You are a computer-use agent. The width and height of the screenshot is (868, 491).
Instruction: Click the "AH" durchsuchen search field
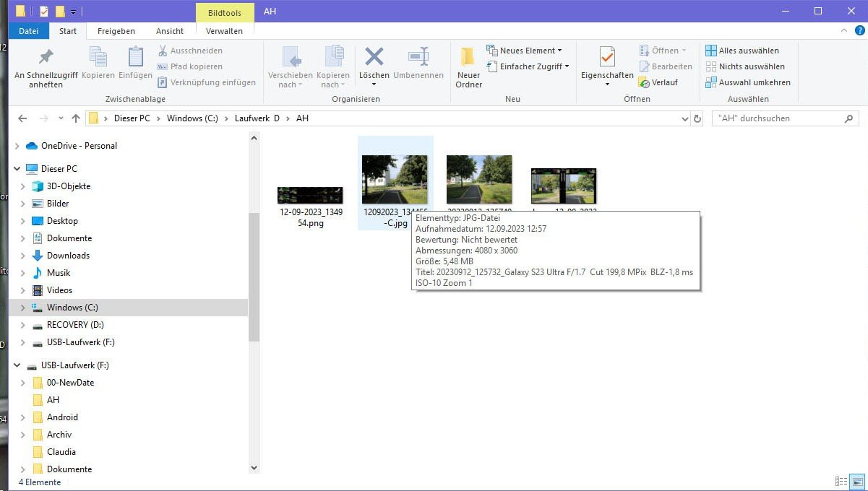click(777, 118)
